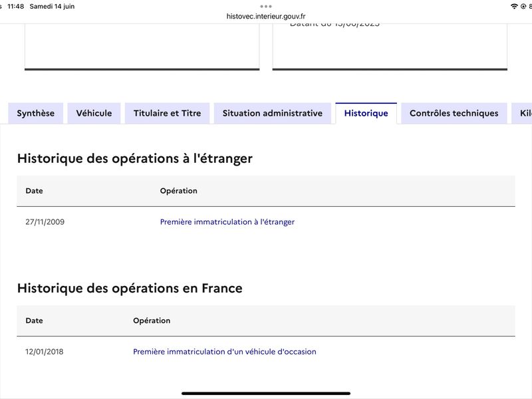Open the Contrôles techniques tab

(x=454, y=113)
